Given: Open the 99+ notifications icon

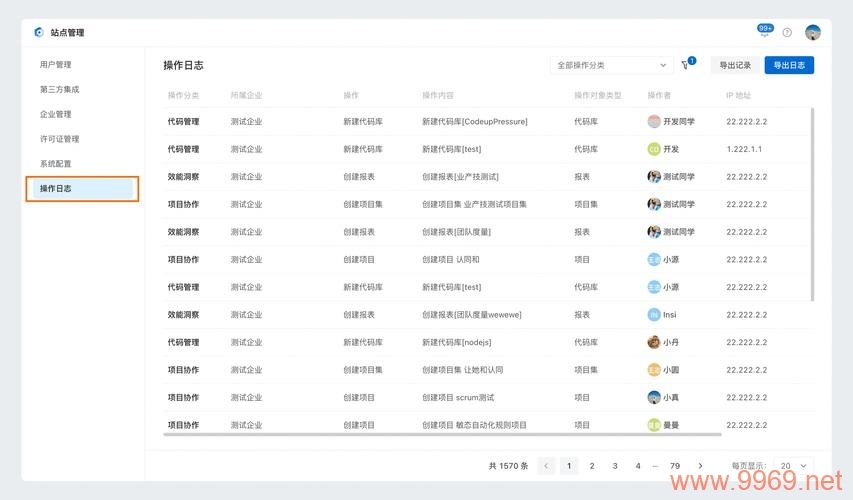Looking at the screenshot, I should pyautogui.click(x=765, y=30).
